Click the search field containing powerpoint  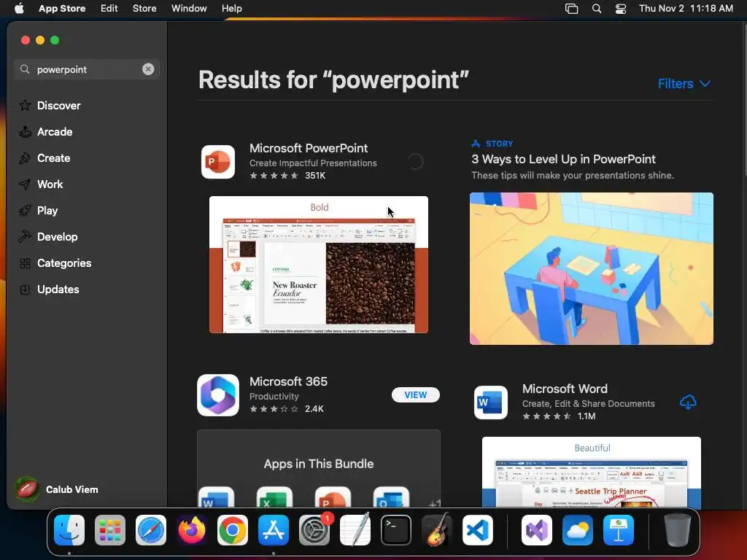[x=87, y=69]
